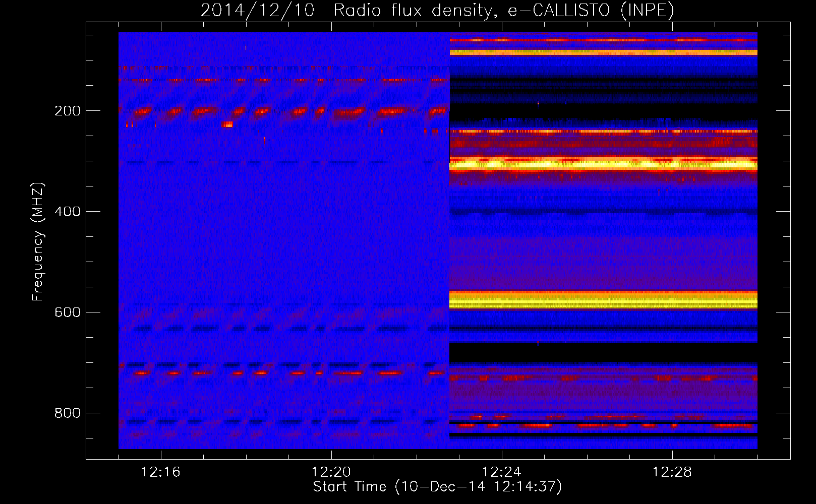Click the 200 frequency tick label

coord(68,111)
